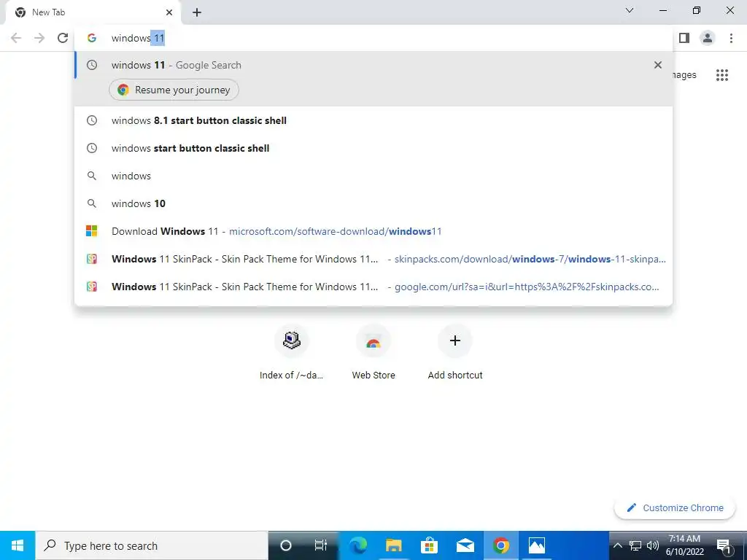Screen dimensions: 747x560
Task: Go back using the back arrow
Action: pos(16,38)
